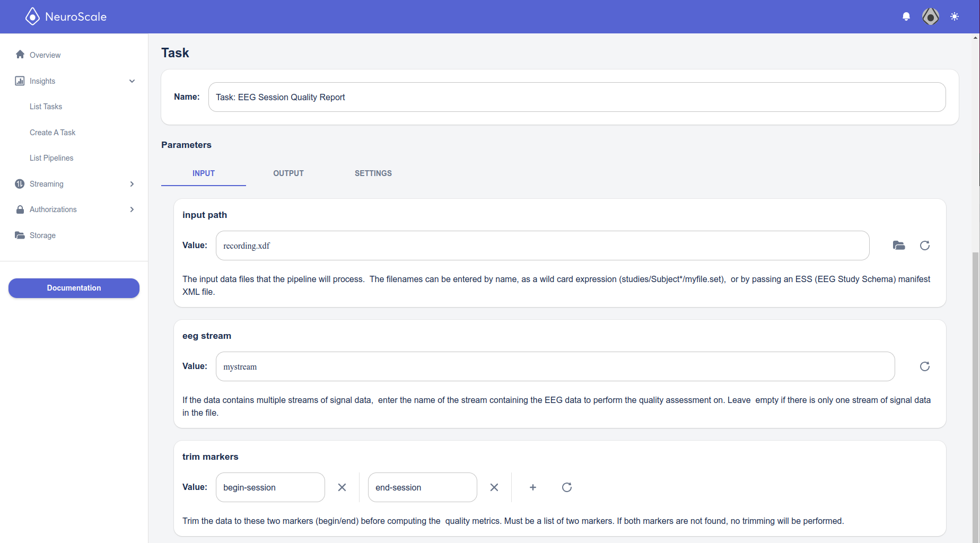This screenshot has height=543, width=980.
Task: Reset the input path value
Action: tap(925, 245)
